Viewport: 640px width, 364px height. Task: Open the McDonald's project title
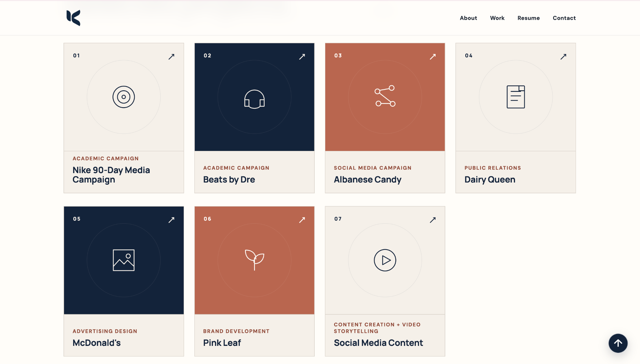[x=97, y=343]
